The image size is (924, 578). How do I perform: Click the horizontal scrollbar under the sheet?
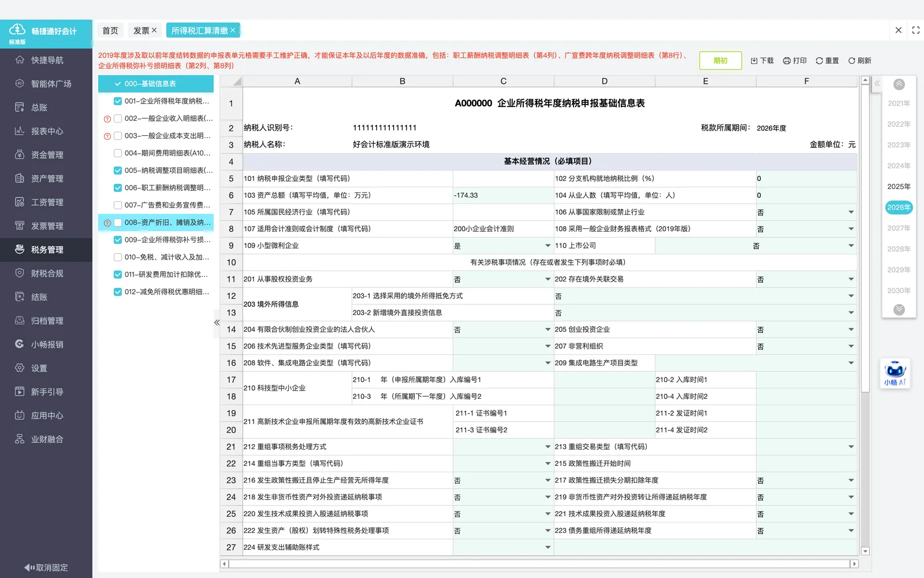[539, 564]
